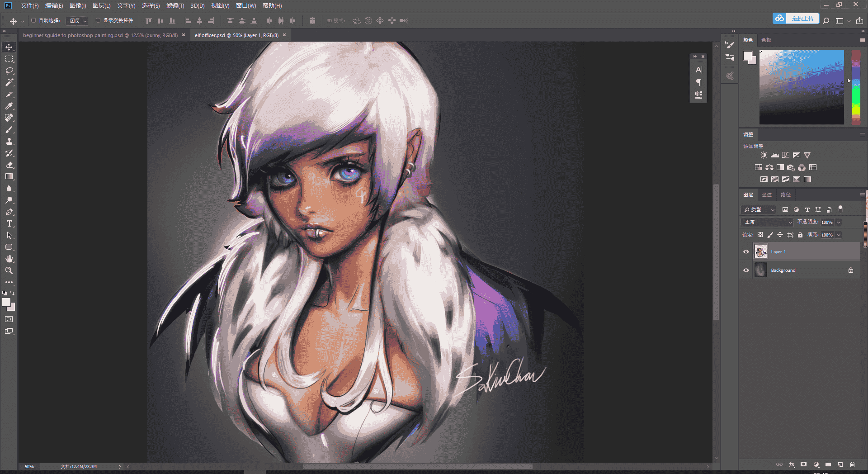Viewport: 868px width, 474px height.
Task: Activate the Eyedropper tool
Action: tap(9, 106)
